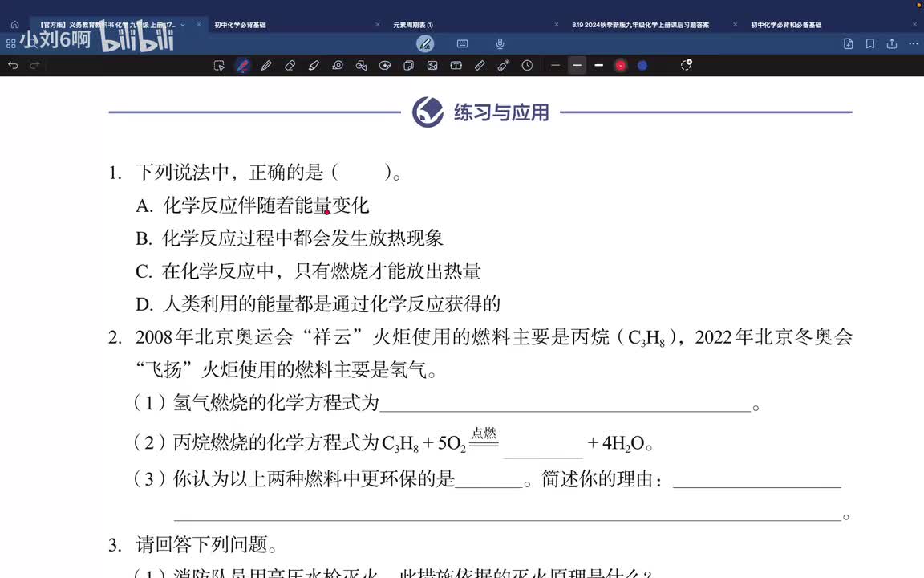Choose the thinnest stroke width
Image resolution: width=924 pixels, height=578 pixels.
click(555, 66)
